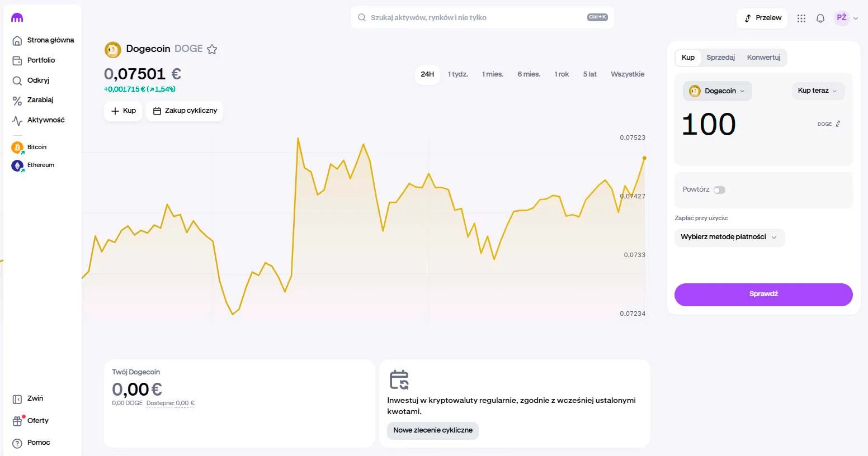Screen dimensions: 868x456
Task: Click the Zakup cykliczny button
Action: click(185, 111)
